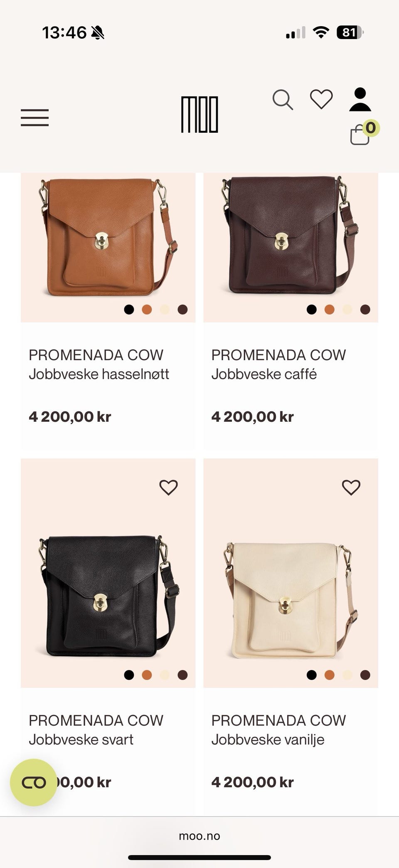Open the wishlist heart in header
Viewport: 399px width, 868px height.
coord(321,99)
